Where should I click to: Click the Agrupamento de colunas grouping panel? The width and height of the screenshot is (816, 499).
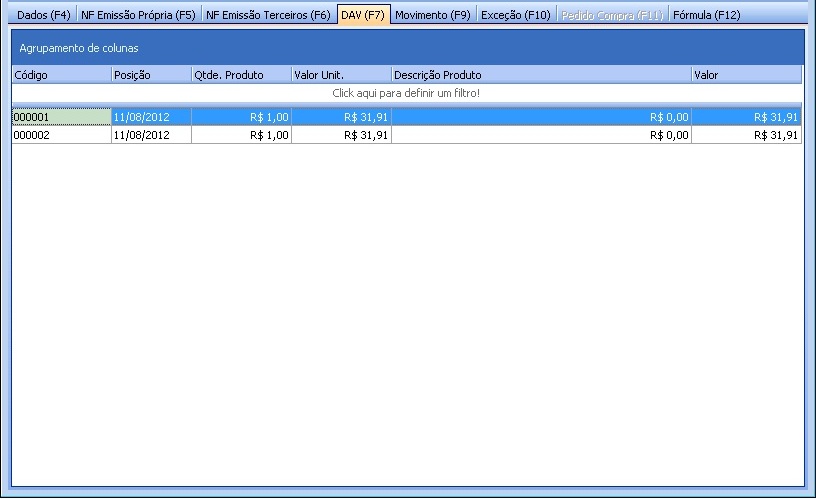tap(406, 48)
